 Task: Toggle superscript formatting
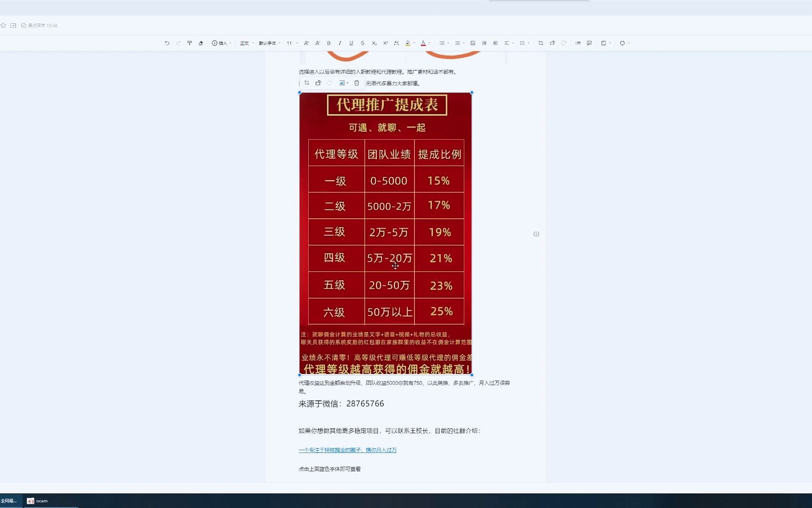[385, 43]
